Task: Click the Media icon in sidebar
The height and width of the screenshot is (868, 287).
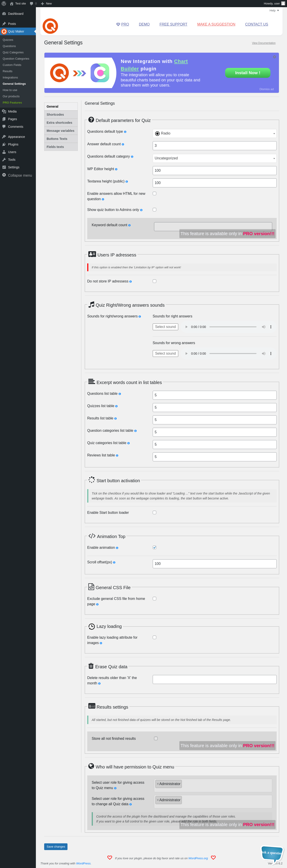Action: 4,112
